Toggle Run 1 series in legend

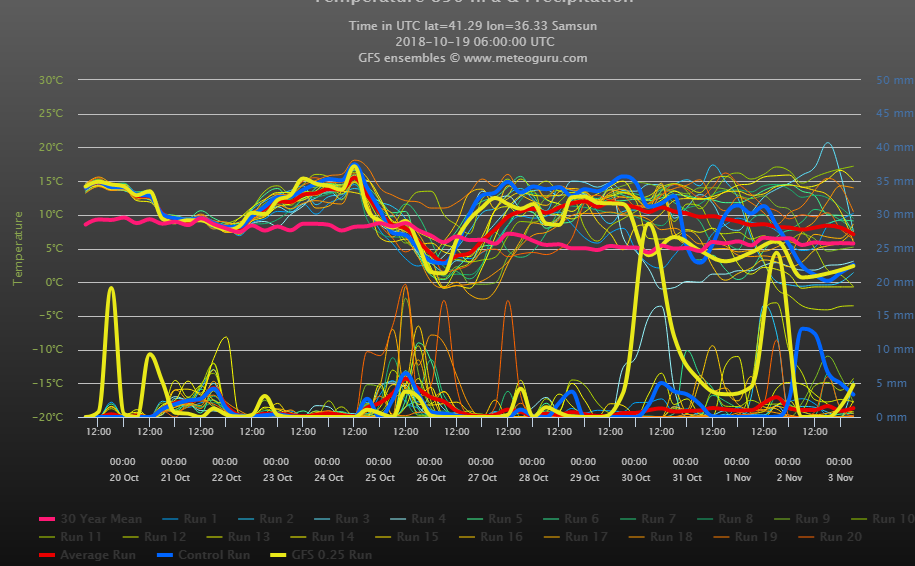(x=190, y=519)
